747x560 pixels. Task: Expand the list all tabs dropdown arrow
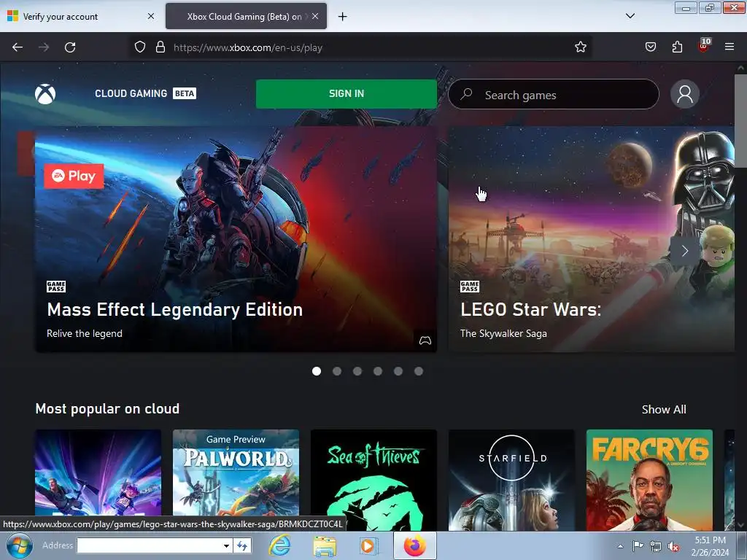click(x=630, y=16)
